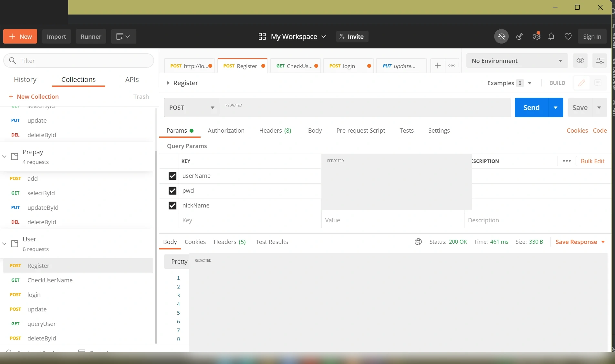Open the Examples dropdown
Image resolution: width=615 pixels, height=364 pixels.
(x=509, y=83)
